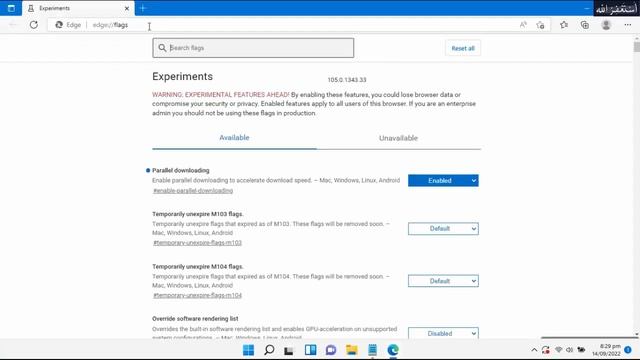Open the #temporary-unexpire-flags-m104 link
The height and width of the screenshot is (360, 640).
click(198, 295)
